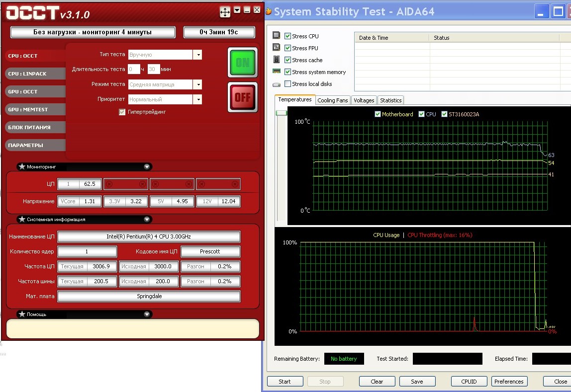Open the CPUID window
This screenshot has height=392, width=571.
(469, 382)
